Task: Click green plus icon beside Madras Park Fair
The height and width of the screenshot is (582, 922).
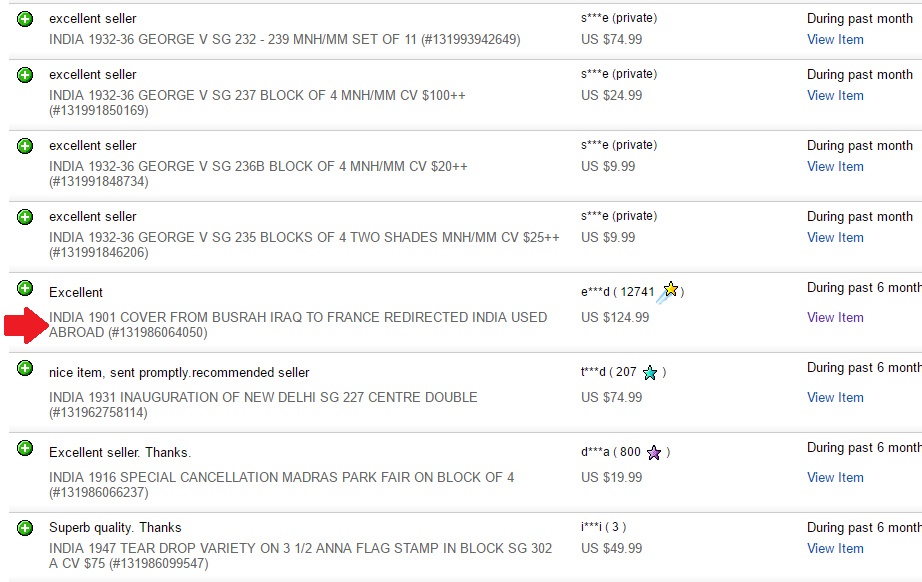Action: click(25, 448)
